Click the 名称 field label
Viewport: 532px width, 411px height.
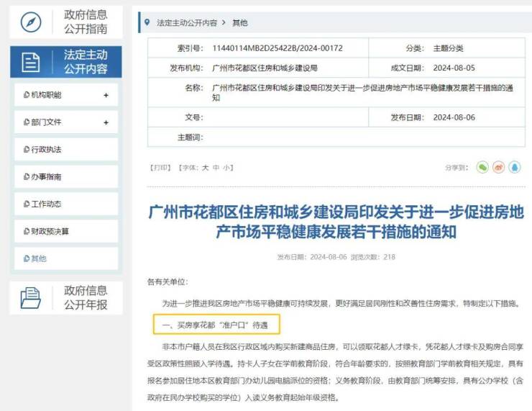coord(193,88)
